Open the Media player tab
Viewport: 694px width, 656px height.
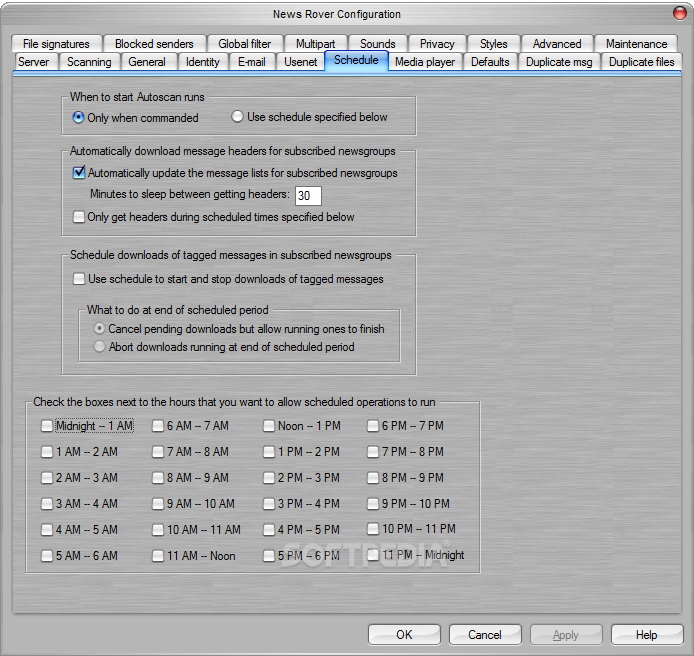(x=425, y=62)
